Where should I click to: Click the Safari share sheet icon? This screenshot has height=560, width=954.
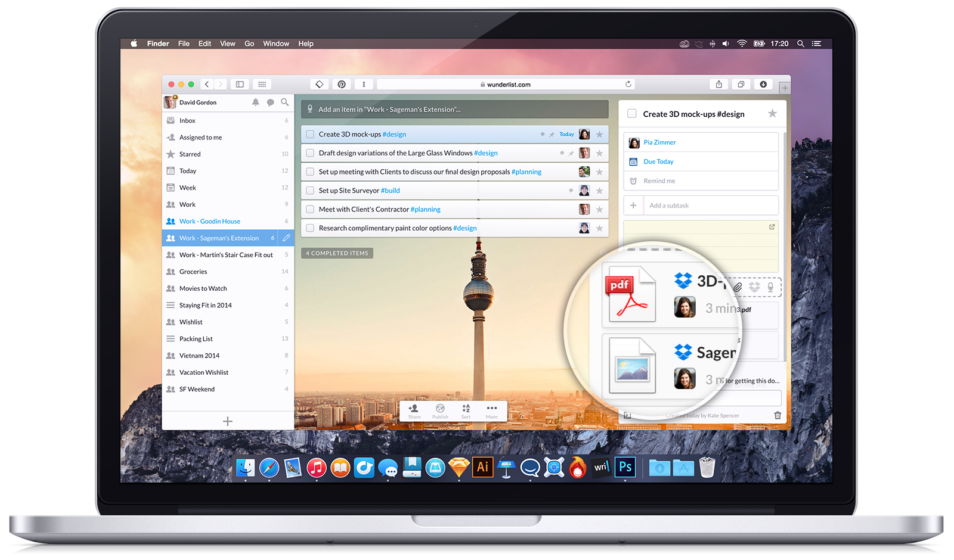(719, 85)
